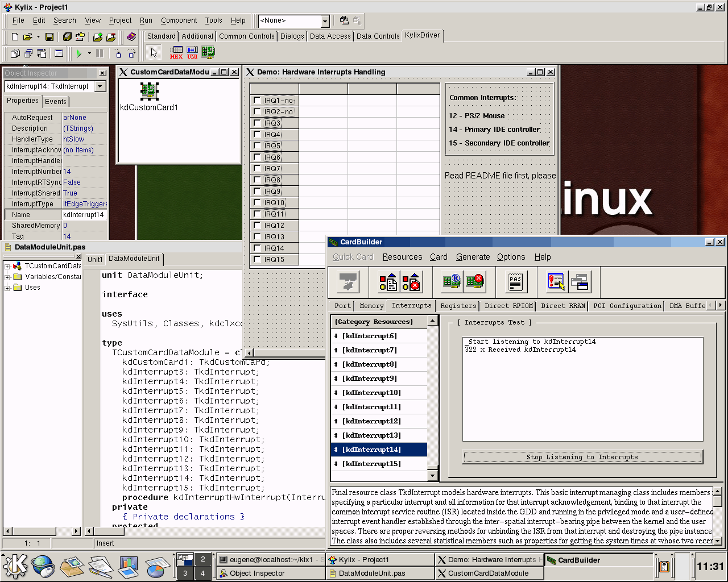
Task: Click the PAS generate source icon
Action: [x=515, y=281]
